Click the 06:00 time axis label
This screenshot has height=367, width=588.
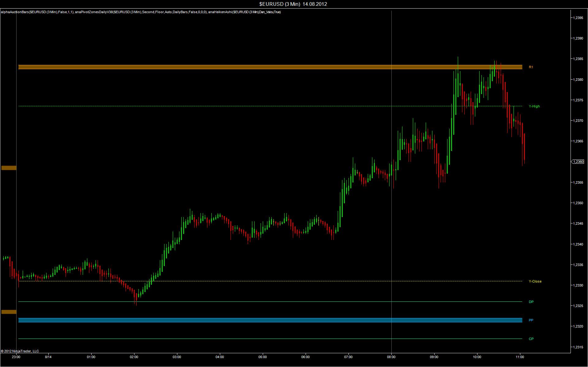click(305, 357)
